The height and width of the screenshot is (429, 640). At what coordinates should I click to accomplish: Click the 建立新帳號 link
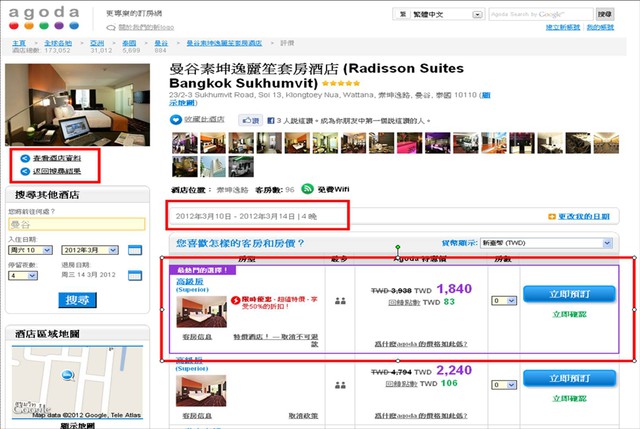tap(563, 27)
